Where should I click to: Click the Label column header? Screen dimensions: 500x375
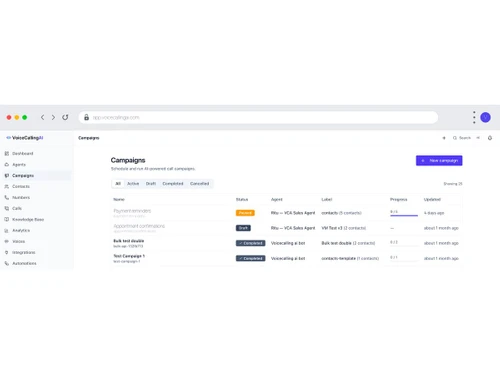(327, 199)
